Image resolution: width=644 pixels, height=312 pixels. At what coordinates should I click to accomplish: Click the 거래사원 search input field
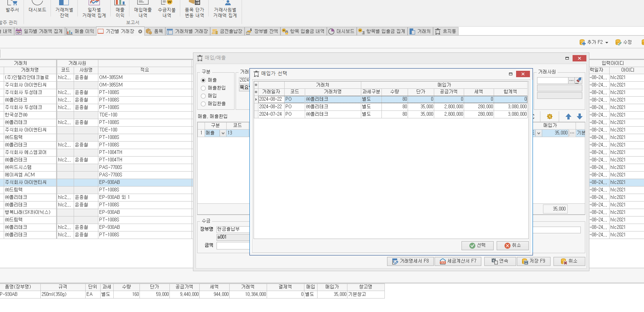click(552, 81)
